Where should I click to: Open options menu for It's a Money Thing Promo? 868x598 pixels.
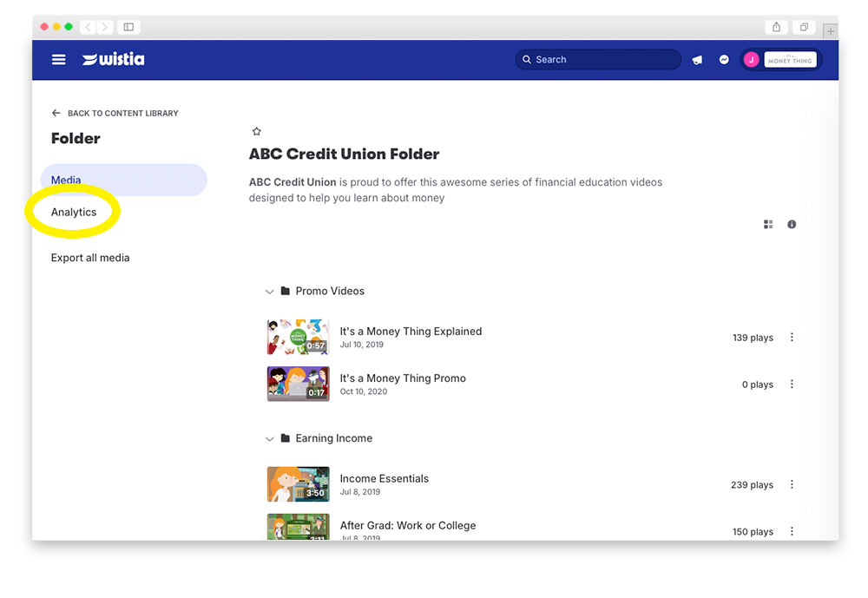tap(792, 384)
